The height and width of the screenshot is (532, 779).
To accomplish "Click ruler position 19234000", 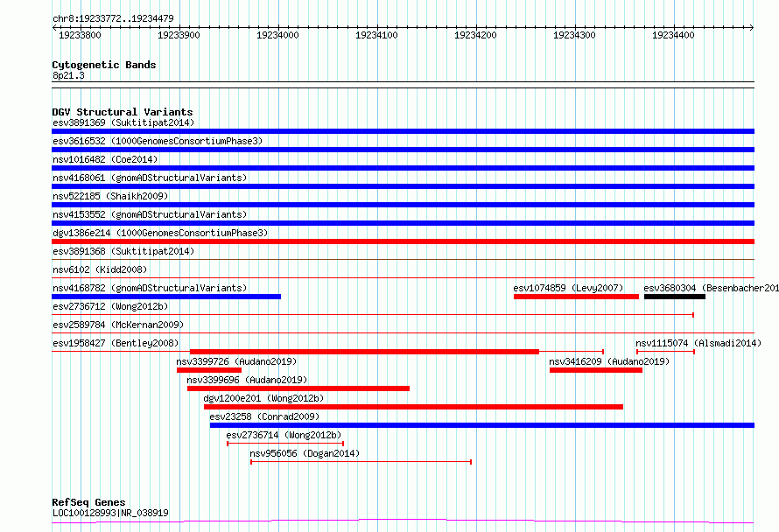I will click(x=277, y=35).
